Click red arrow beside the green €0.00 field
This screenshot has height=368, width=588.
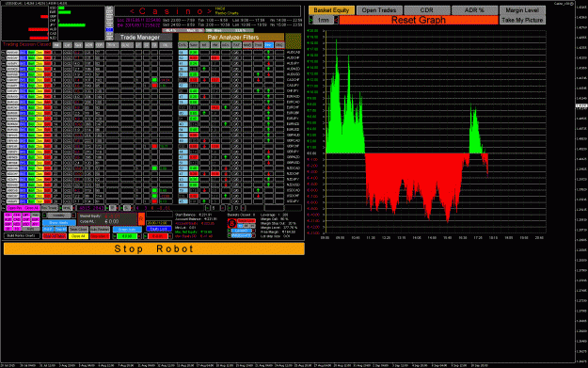pyautogui.click(x=139, y=236)
